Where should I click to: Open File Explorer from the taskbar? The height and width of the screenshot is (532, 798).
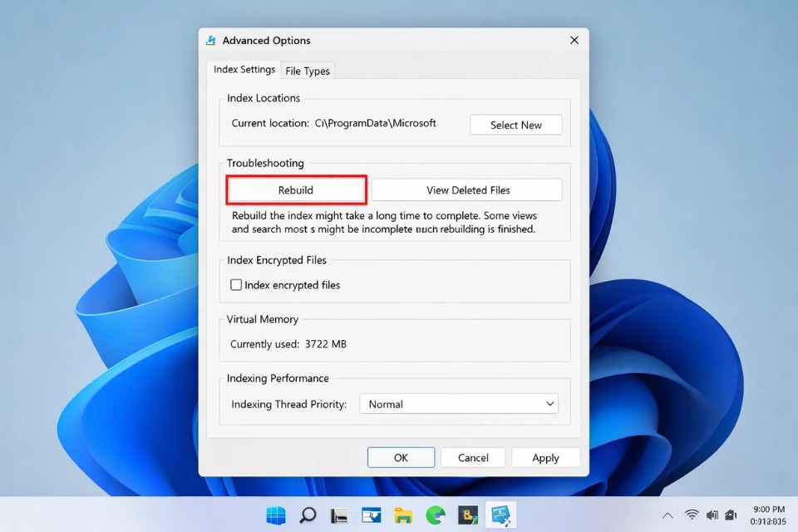(x=402, y=515)
